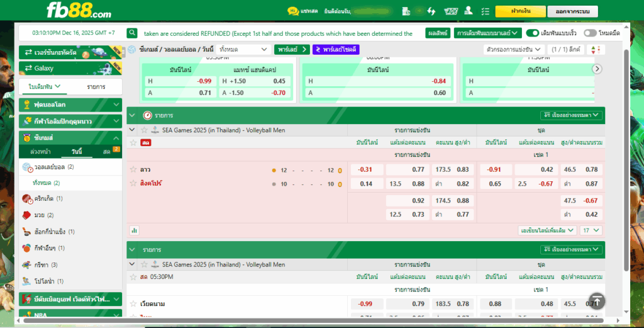
Task: Click the cricket sport icon
Action: tap(27, 199)
